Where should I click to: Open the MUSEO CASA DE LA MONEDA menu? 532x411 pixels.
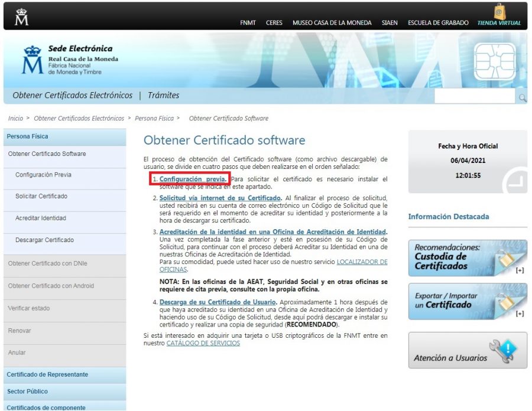333,23
